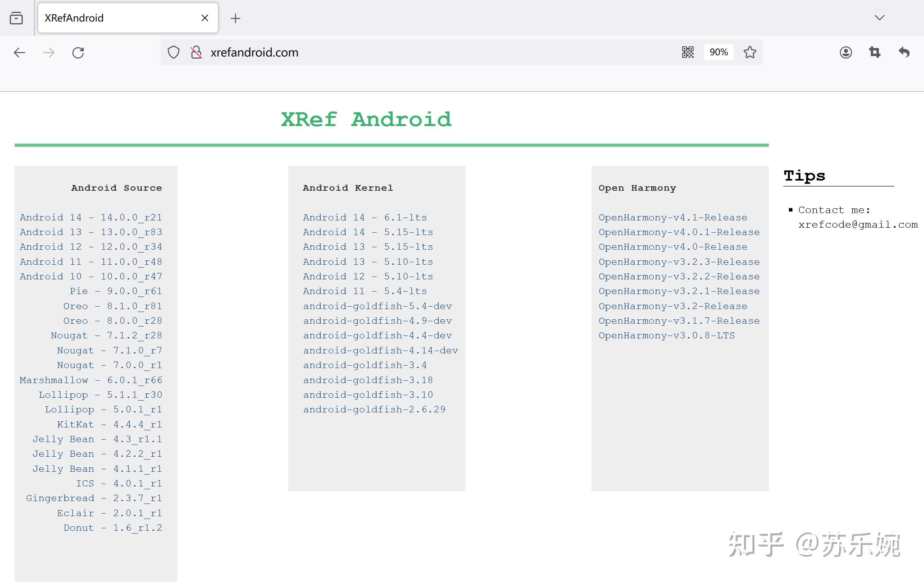Reload the current page

point(78,52)
